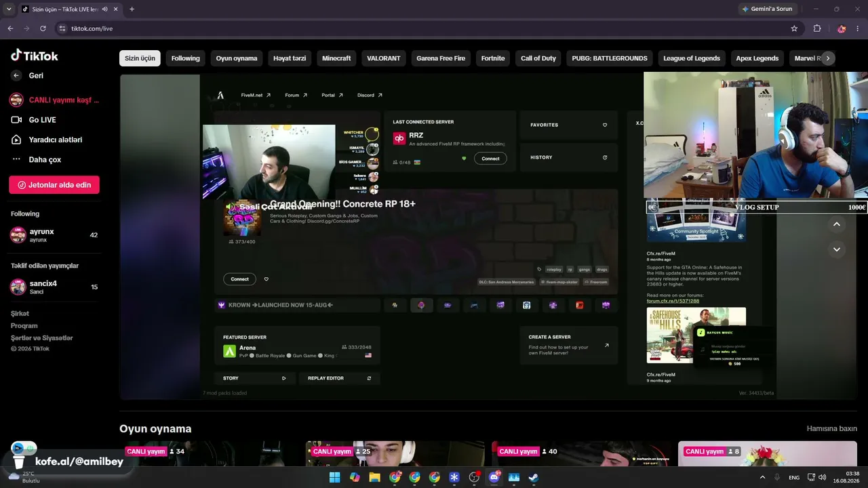Bookmark this page with the star icon
The height and width of the screenshot is (488, 868).
[x=794, y=28]
